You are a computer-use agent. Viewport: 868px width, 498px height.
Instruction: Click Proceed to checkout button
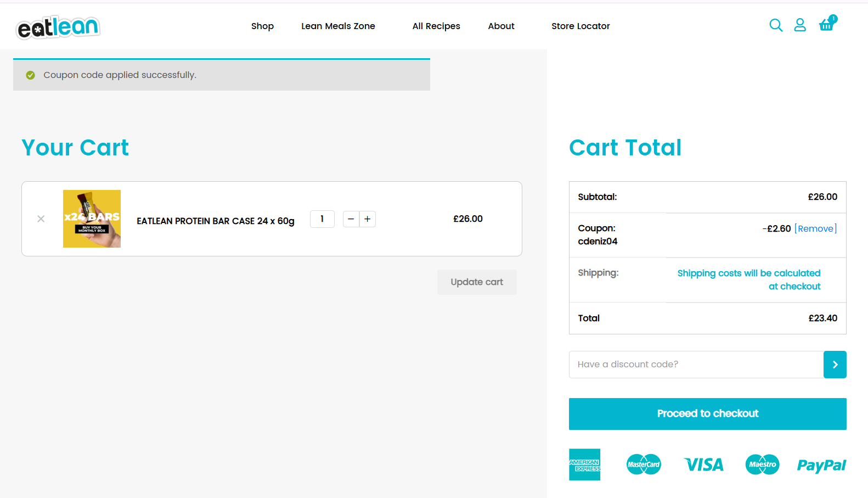coord(708,414)
